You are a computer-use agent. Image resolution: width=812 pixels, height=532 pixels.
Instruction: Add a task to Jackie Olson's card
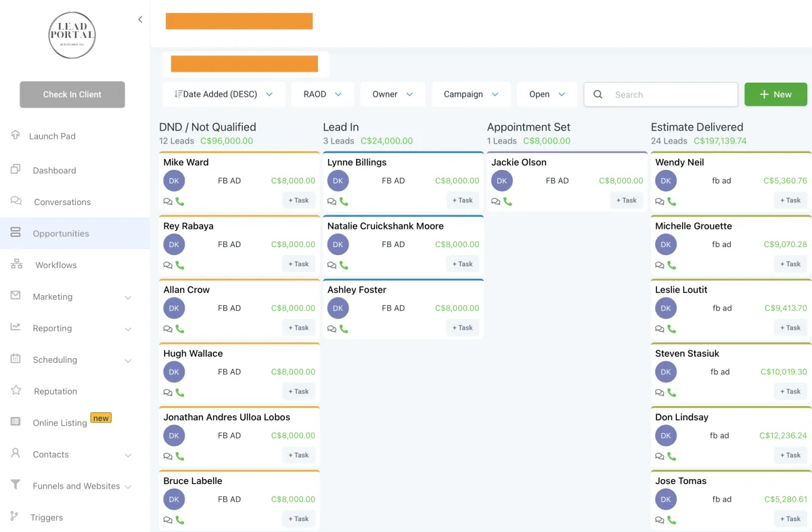(626, 200)
